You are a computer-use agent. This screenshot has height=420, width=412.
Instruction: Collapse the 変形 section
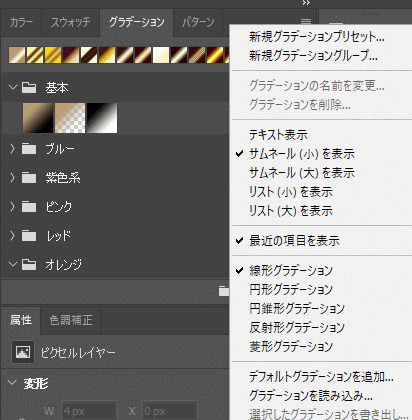tap(12, 382)
